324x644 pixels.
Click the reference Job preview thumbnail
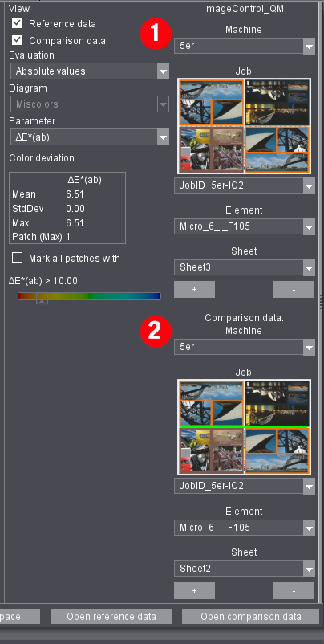coord(245,126)
